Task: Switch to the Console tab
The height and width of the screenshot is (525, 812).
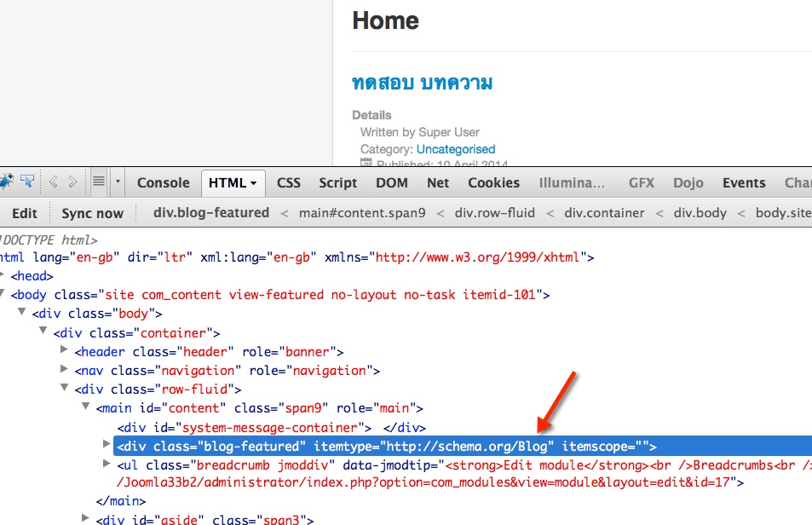Action: click(163, 182)
